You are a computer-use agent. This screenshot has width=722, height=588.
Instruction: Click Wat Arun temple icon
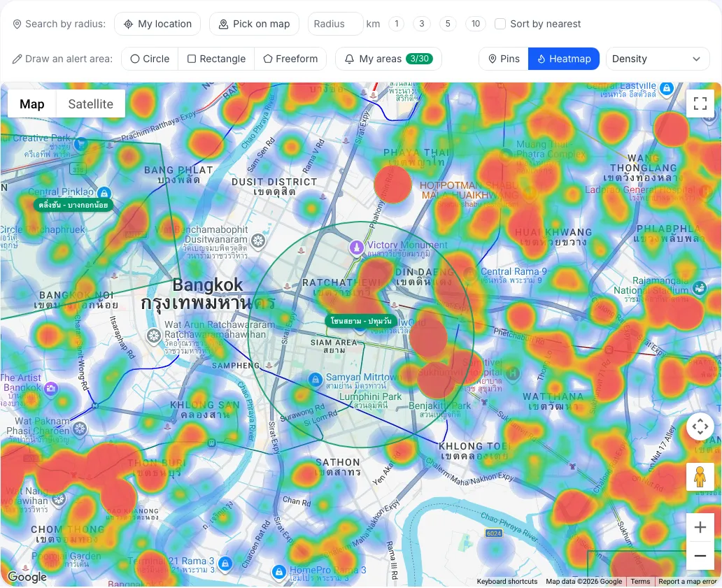pos(154,336)
